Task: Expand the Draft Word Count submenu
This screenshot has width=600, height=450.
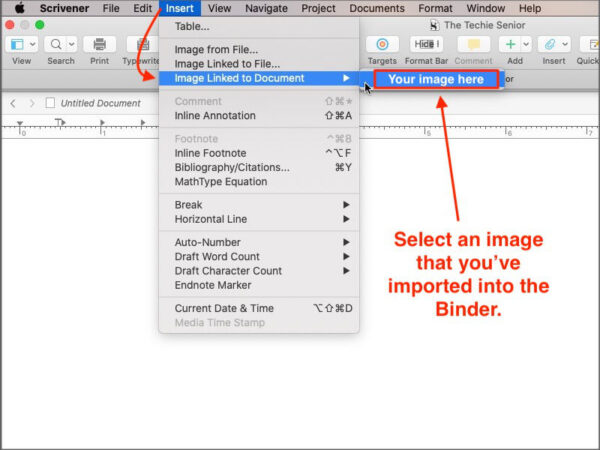Action: coord(259,256)
